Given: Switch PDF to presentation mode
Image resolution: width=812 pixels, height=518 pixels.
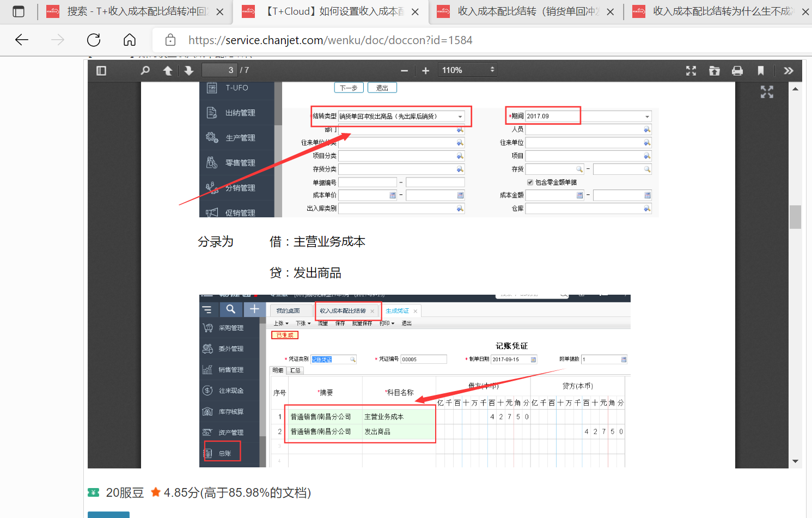Looking at the screenshot, I should coord(691,71).
